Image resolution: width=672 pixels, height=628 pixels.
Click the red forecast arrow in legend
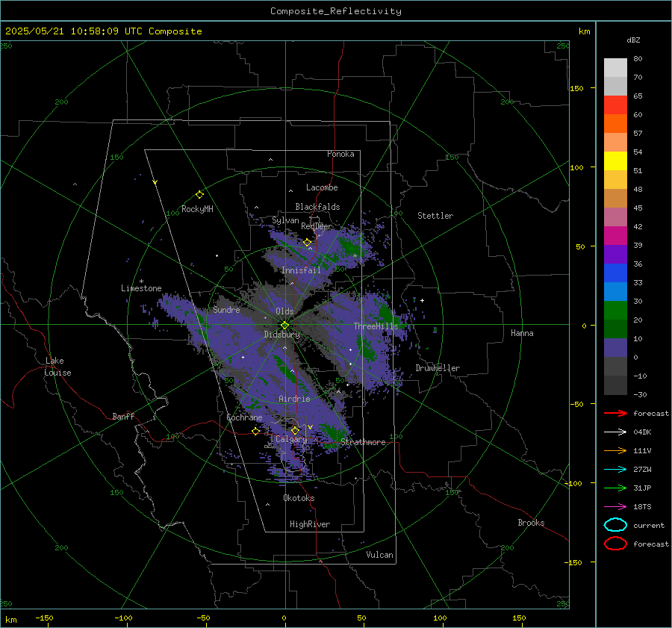coord(615,413)
